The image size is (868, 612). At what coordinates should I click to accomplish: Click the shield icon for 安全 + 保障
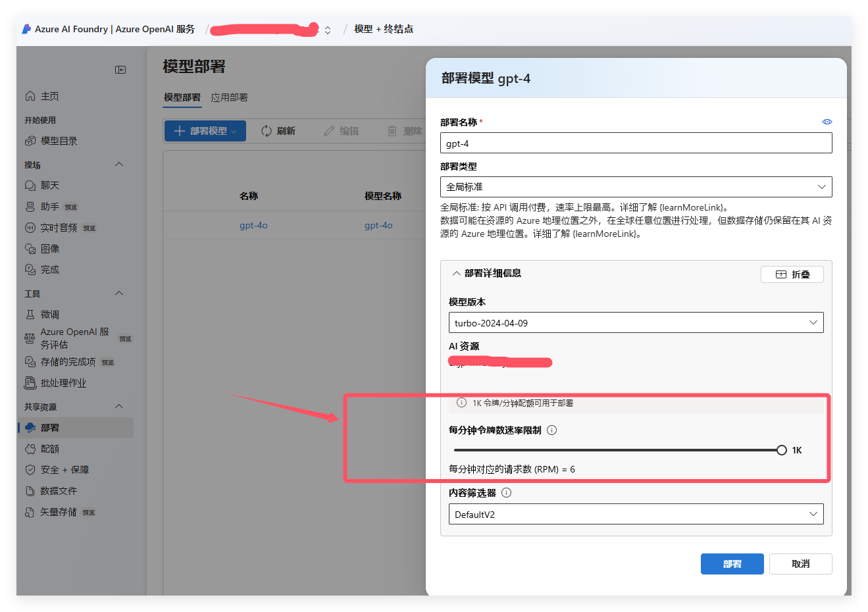30,470
